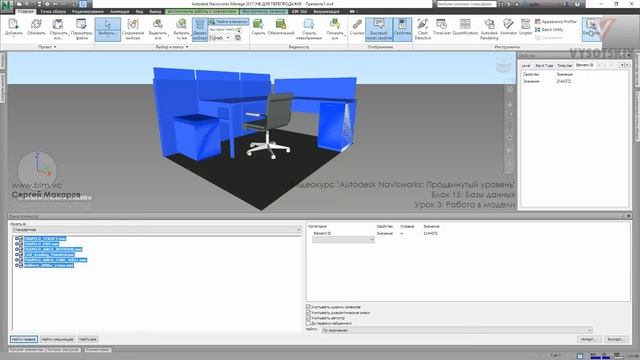Open the keyword search box in title bar

466,4
